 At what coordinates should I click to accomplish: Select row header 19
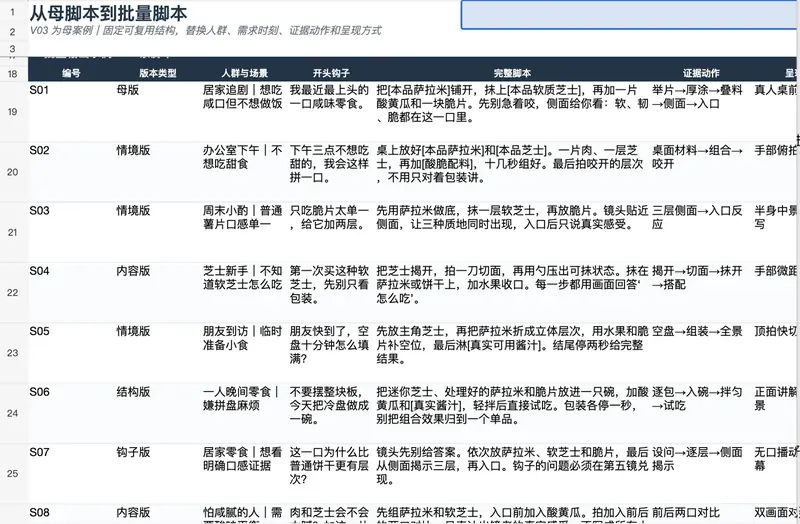[x=13, y=112]
